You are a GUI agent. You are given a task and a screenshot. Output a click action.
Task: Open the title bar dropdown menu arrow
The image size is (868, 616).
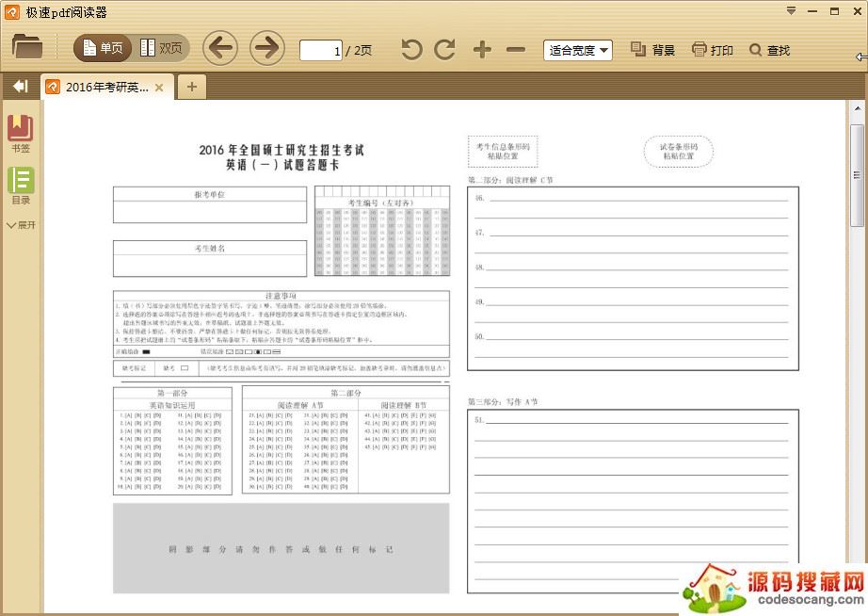[x=792, y=11]
